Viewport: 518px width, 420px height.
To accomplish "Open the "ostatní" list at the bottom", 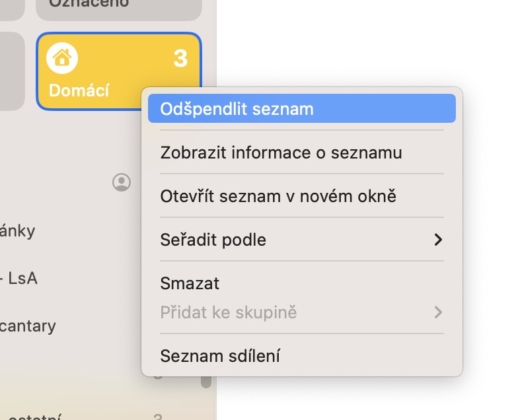I will [32, 416].
